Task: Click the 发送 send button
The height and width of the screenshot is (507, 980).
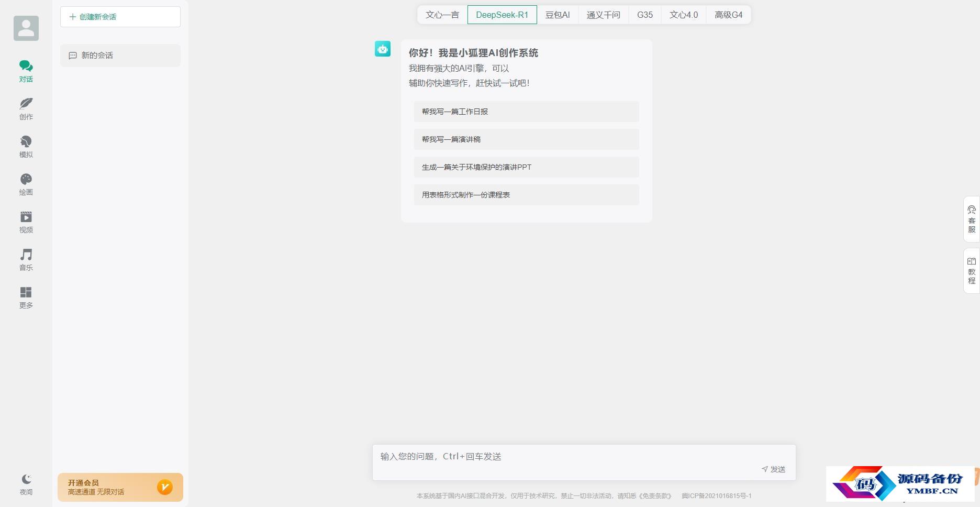Action: tap(774, 469)
